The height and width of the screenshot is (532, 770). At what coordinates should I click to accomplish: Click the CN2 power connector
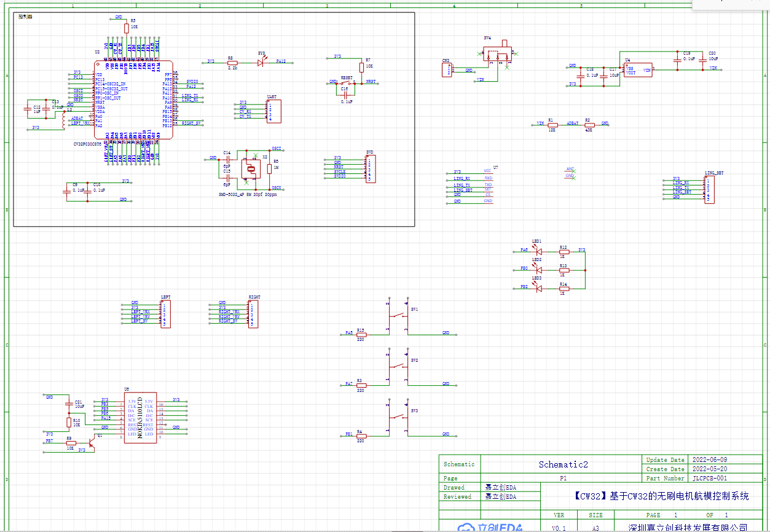(446, 71)
